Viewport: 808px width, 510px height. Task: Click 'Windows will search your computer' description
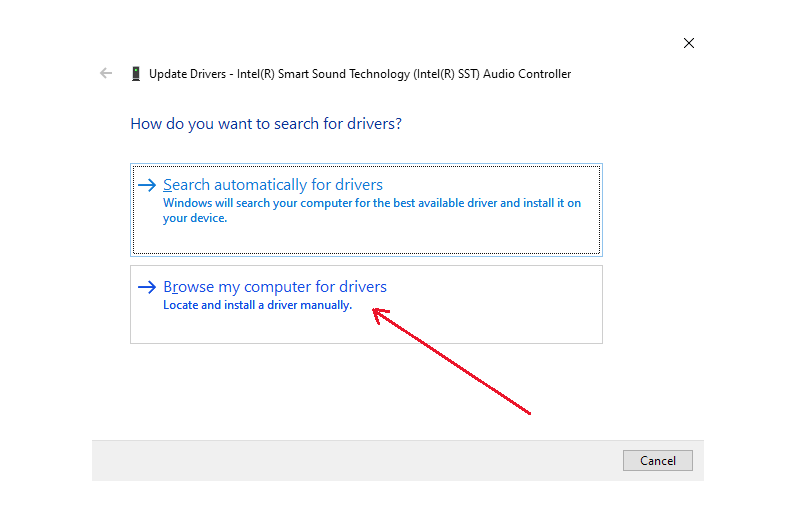point(372,210)
